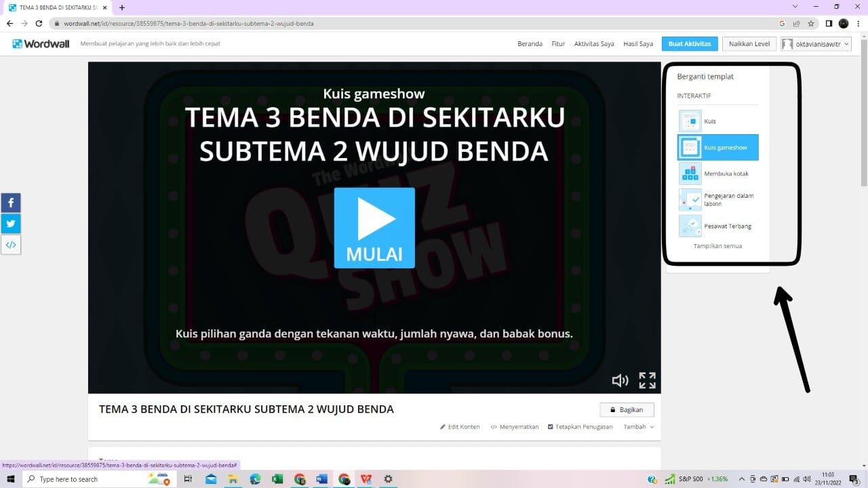Expand the Tambah dropdown
This screenshot has width=868, height=488.
[x=639, y=427]
